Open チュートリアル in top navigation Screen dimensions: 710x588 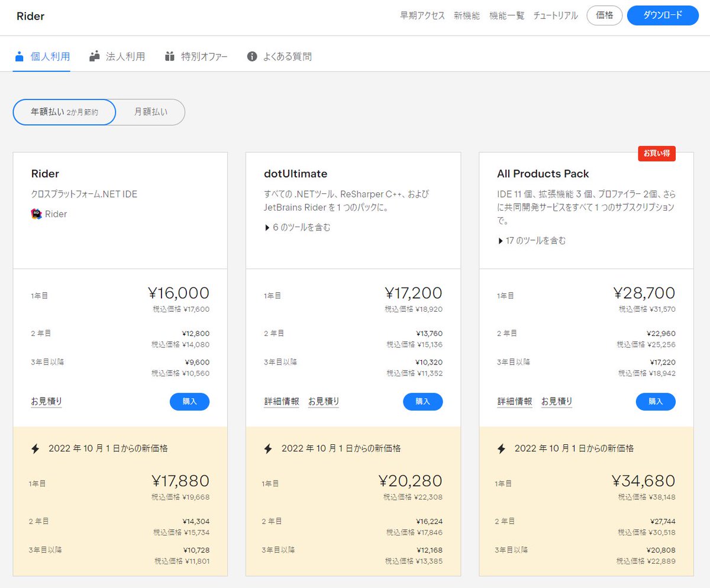point(556,16)
